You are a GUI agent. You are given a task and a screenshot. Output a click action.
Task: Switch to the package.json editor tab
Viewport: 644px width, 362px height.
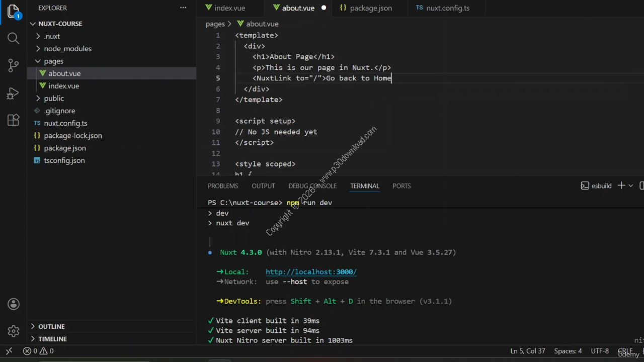coord(370,8)
